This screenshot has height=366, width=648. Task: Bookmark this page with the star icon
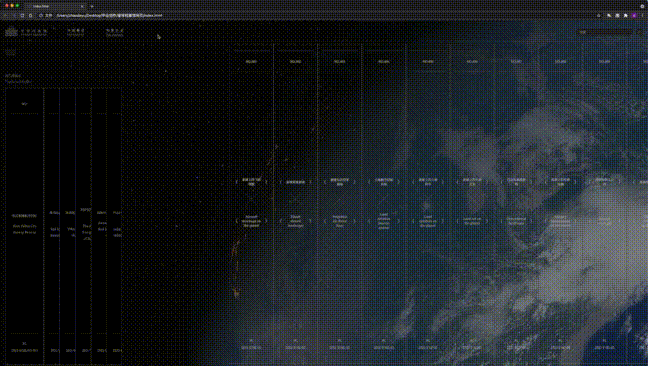click(599, 15)
